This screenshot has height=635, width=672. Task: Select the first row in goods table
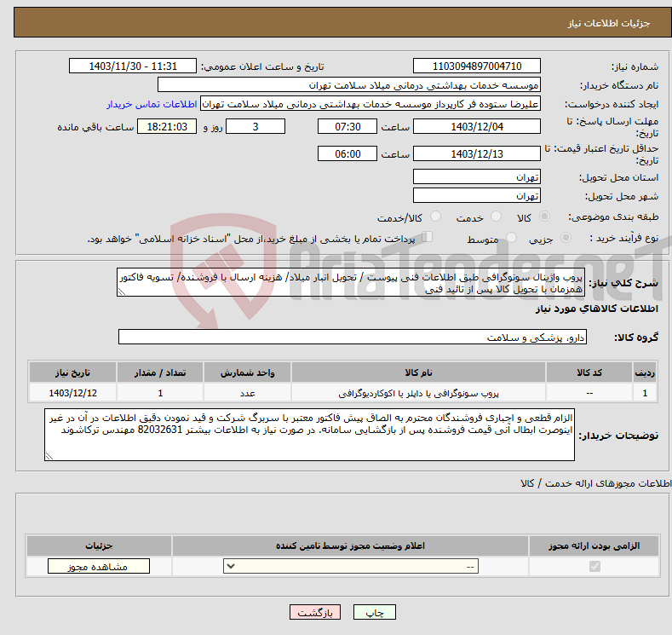point(341,393)
